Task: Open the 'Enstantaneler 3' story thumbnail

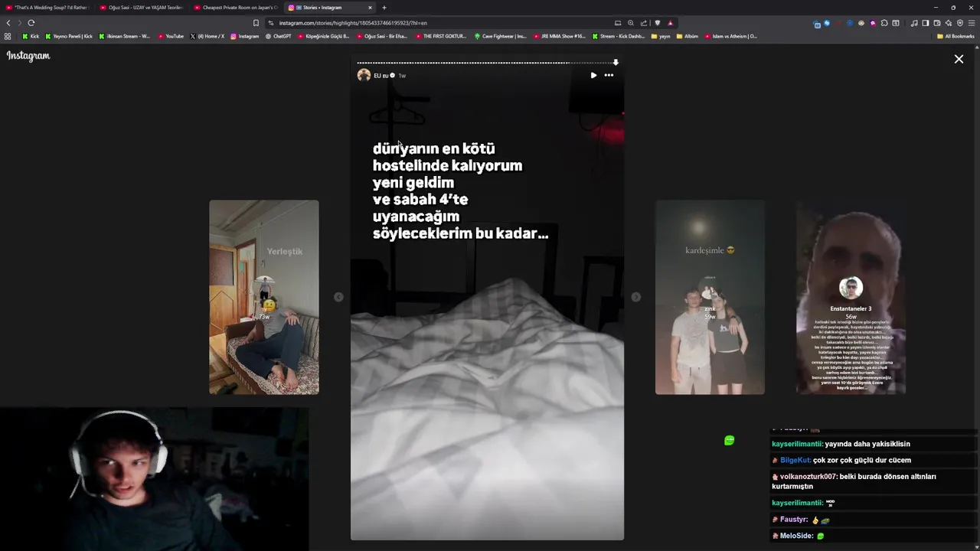Action: pyautogui.click(x=851, y=297)
